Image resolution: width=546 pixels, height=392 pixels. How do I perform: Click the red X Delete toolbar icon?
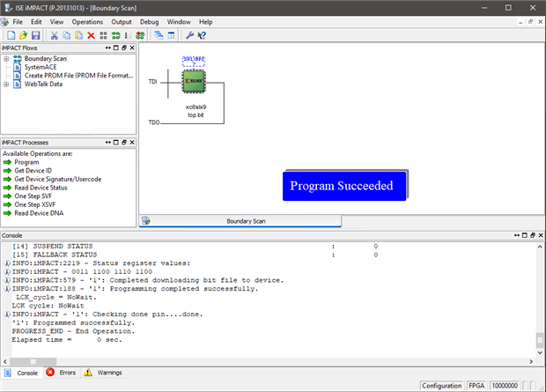(x=91, y=35)
